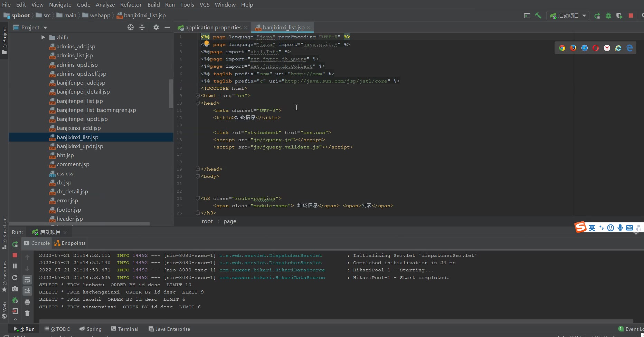The height and width of the screenshot is (337, 644).
Task: Toggle the Z: Structure side tool window
Action: coord(4,233)
